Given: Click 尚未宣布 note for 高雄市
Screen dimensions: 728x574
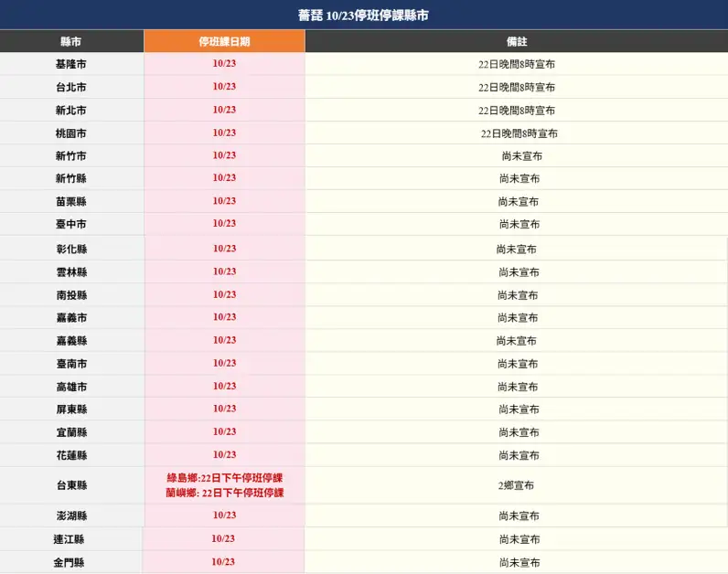Looking at the screenshot, I should tap(518, 387).
